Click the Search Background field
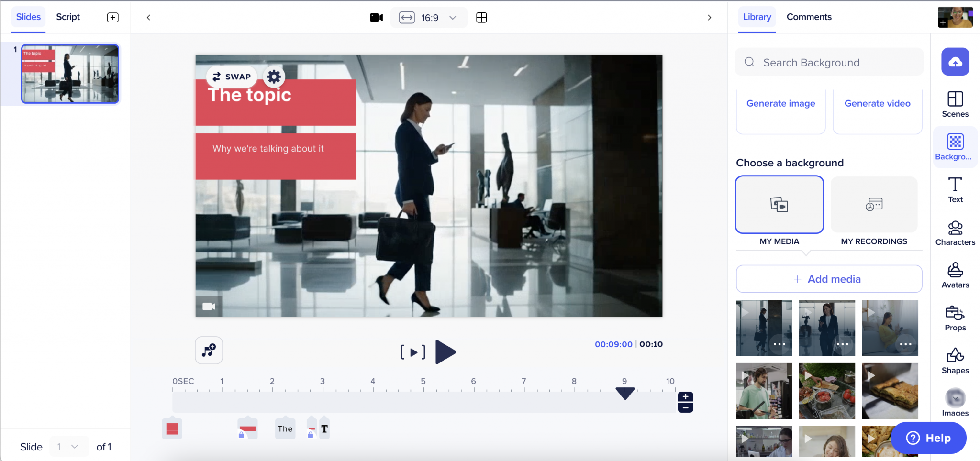Screen dimensions: 980x461 833,63
